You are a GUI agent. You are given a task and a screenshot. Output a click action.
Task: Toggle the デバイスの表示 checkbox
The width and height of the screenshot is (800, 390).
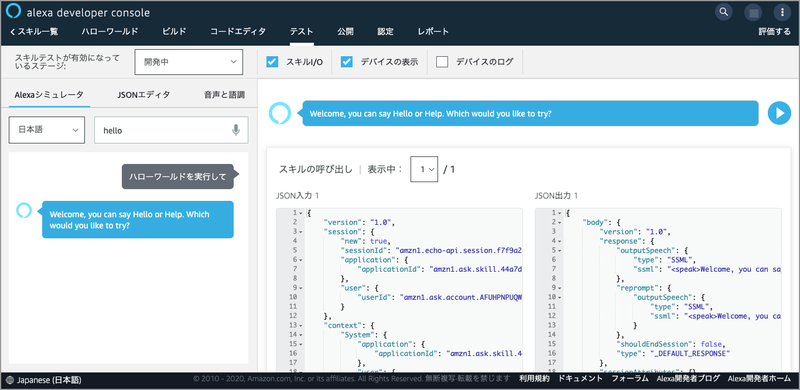pyautogui.click(x=347, y=62)
